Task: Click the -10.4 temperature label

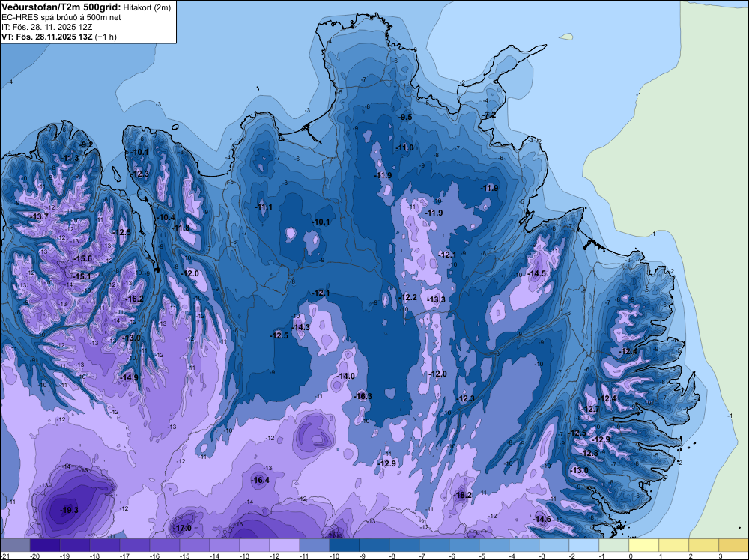Action: 166,217
